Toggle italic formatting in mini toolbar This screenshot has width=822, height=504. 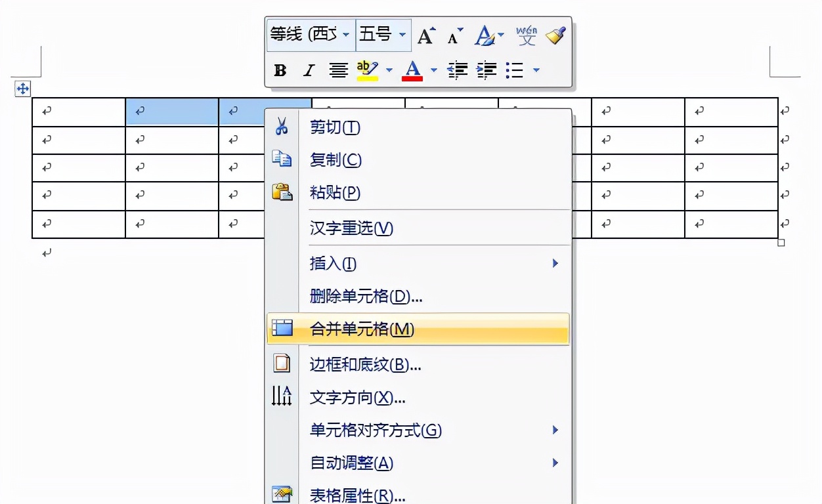(x=309, y=70)
